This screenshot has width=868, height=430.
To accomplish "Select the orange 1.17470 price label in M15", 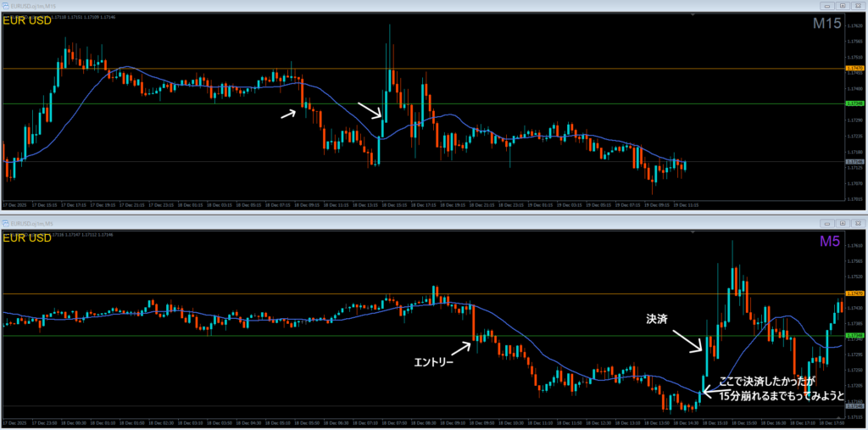I will tap(855, 68).
